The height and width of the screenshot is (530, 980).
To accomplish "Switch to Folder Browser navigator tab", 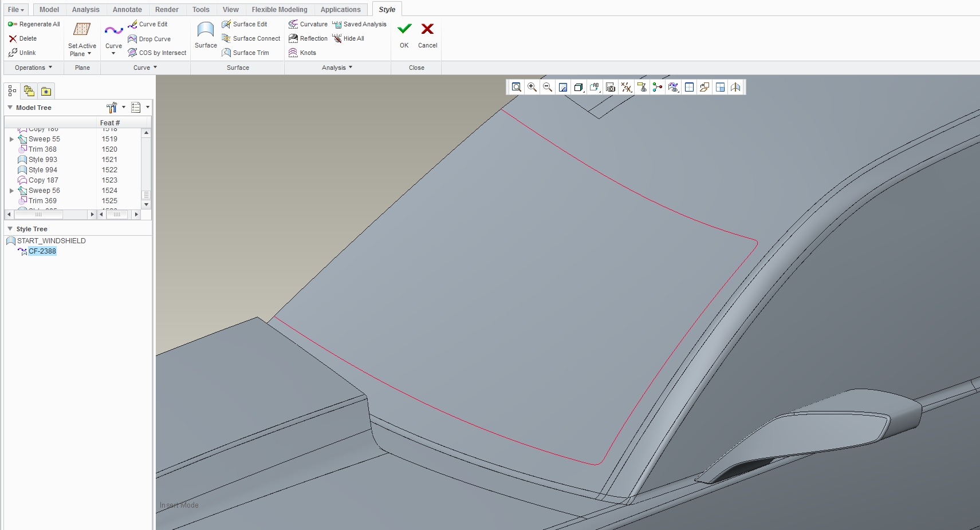I will click(x=29, y=91).
